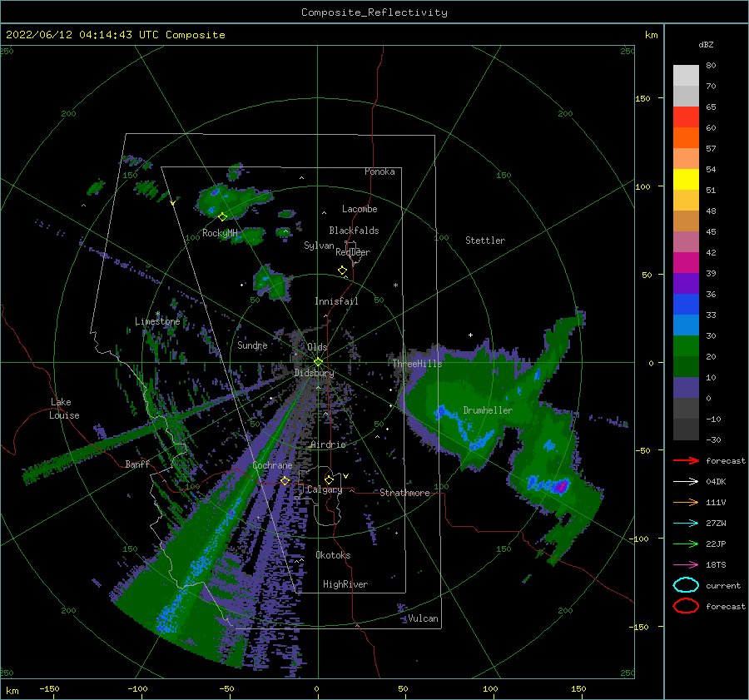
Task: Select the slate purple 10 dBZ swatch
Action: (686, 387)
